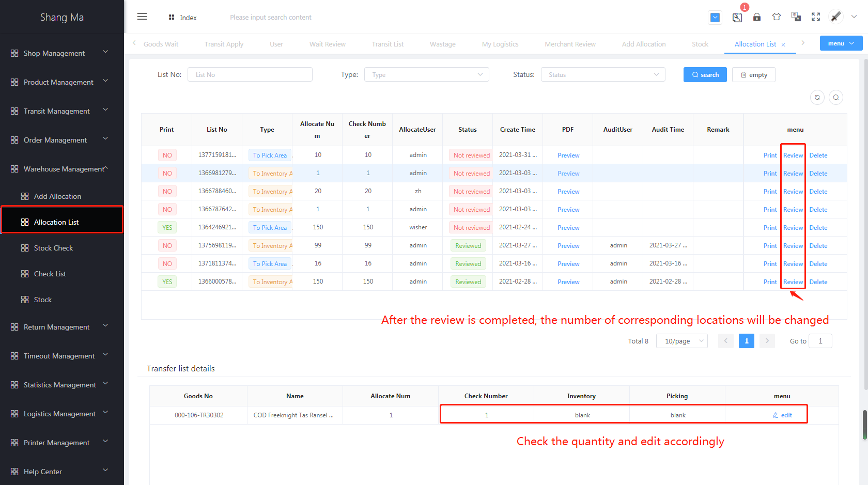Click the Printer Management grid icon

(x=14, y=443)
